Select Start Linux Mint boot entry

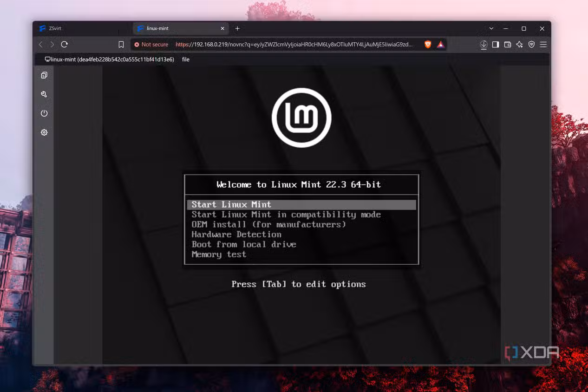301,205
